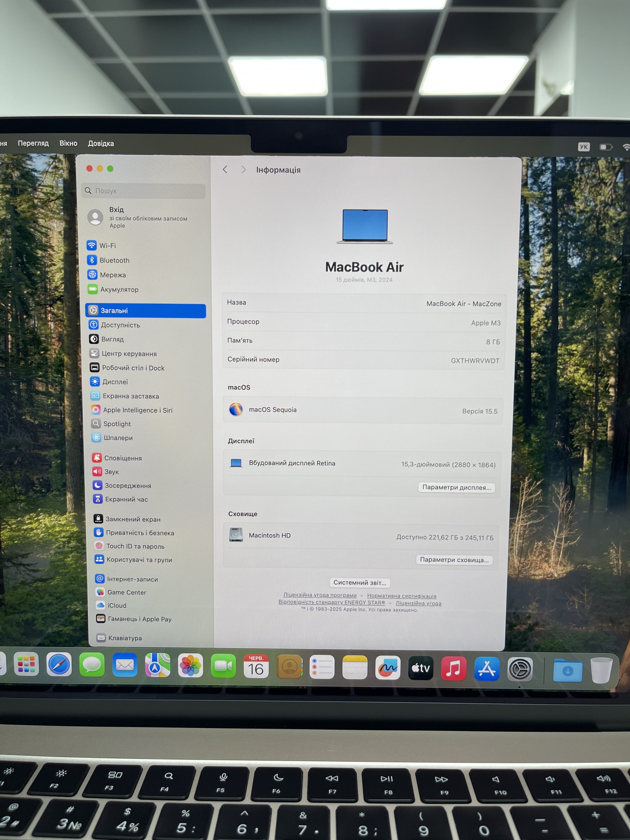Open Нормативна сертифікація link
The width and height of the screenshot is (630, 840).
tap(401, 596)
